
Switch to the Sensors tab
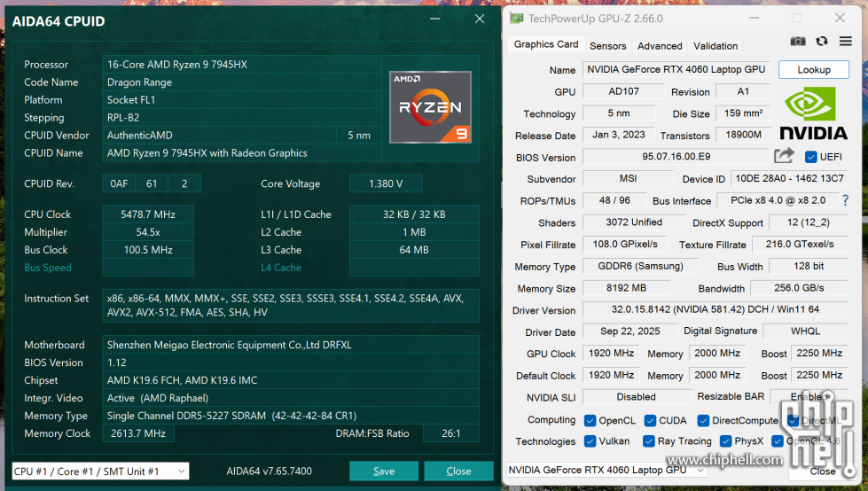(x=607, y=46)
